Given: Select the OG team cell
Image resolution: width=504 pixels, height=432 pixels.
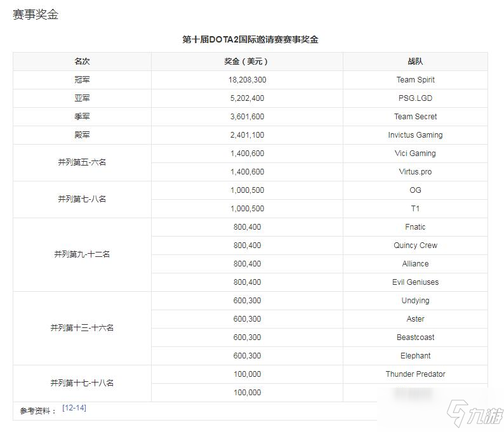Looking at the screenshot, I should (x=415, y=190).
